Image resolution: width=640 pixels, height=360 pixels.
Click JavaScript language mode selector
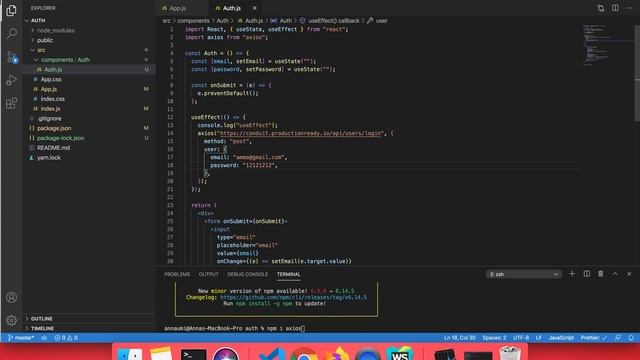[561, 338]
